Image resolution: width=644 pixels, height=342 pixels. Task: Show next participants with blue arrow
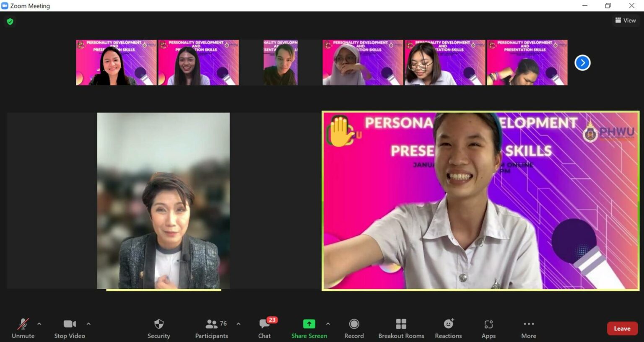coord(582,63)
